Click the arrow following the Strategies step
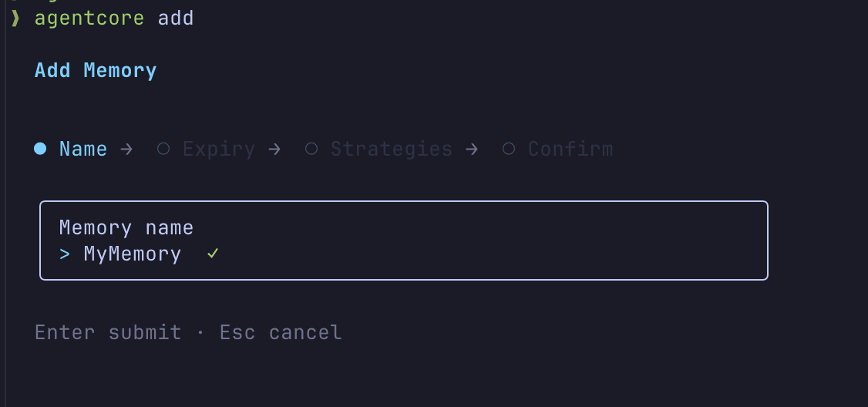868x407 pixels. point(471,149)
